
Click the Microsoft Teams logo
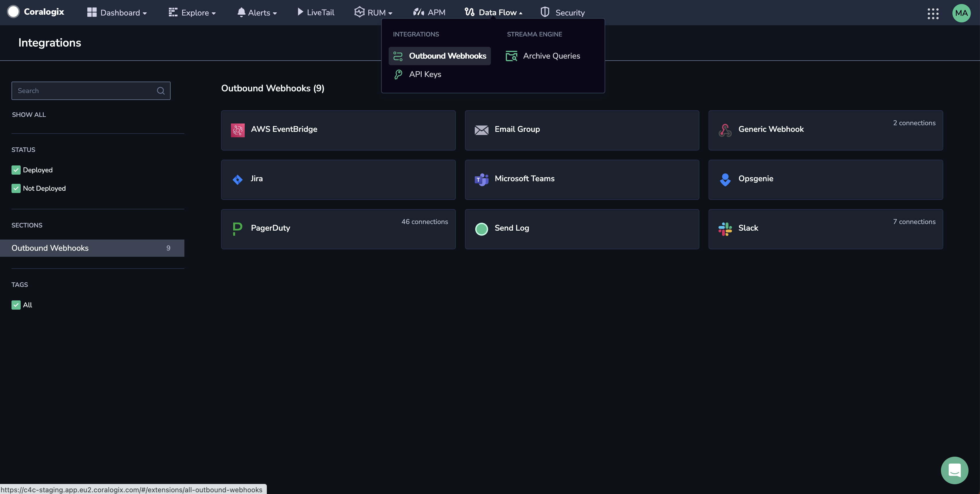click(x=481, y=180)
